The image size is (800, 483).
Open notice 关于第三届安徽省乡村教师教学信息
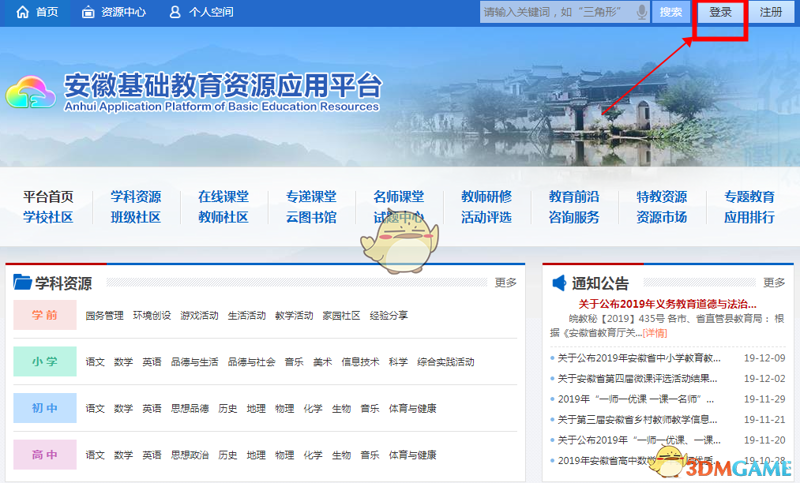pos(637,419)
